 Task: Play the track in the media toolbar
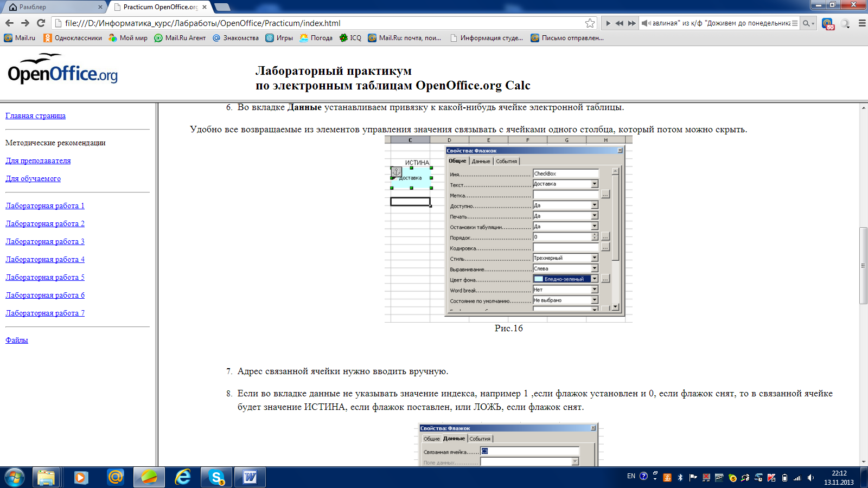pyautogui.click(x=608, y=23)
